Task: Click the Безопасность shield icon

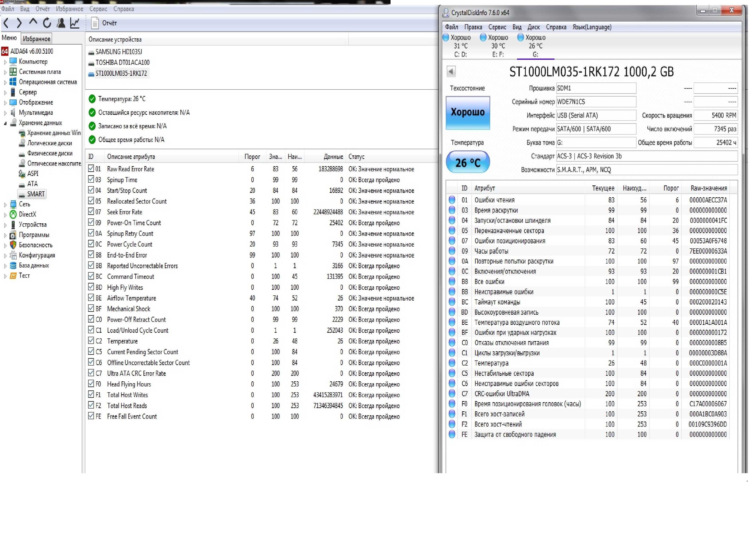Action: (13, 245)
